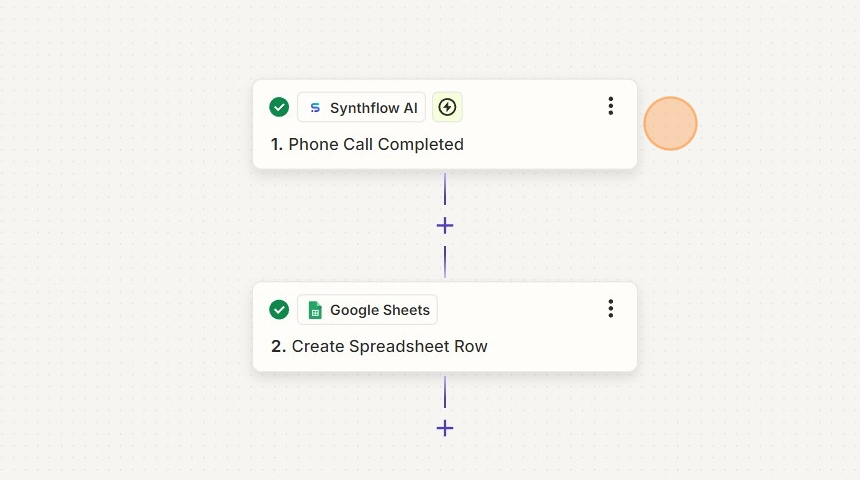
Task: Open the Phone Call Completed step title
Action: 375,144
